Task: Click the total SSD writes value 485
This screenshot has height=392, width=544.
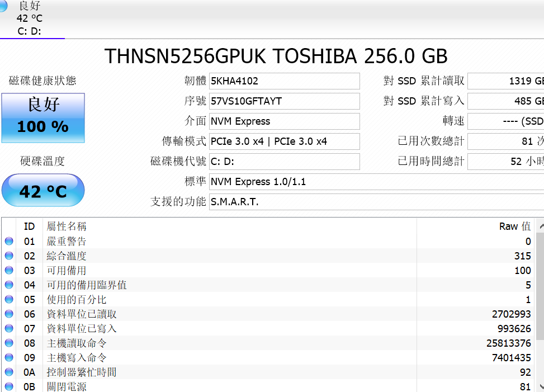Action: [x=506, y=101]
